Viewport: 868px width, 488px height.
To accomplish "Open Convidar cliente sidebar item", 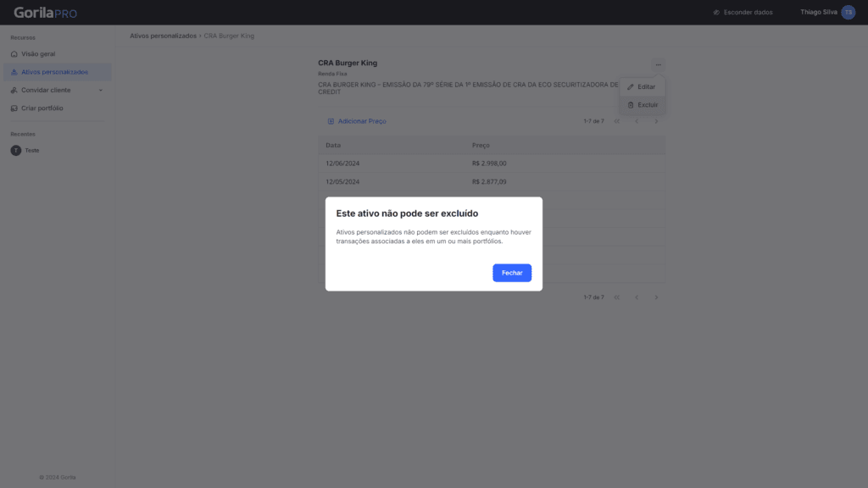I will pyautogui.click(x=58, y=90).
